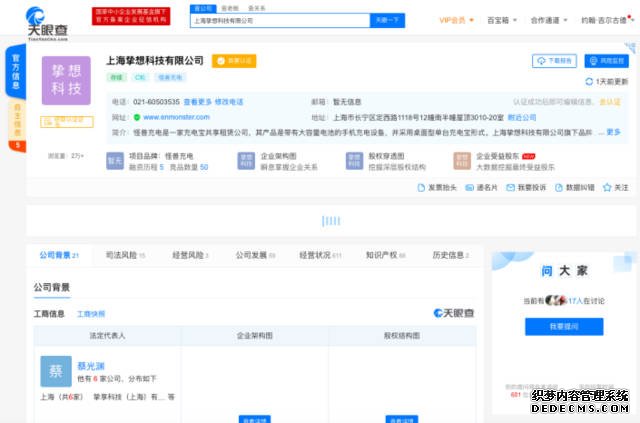Screen dimensions: 640x423
Task: Click the 天眼查 logo in the header
Action: [x=47, y=24]
